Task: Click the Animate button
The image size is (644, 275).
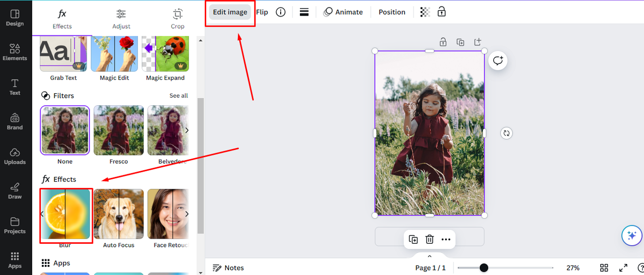Action: pyautogui.click(x=343, y=12)
